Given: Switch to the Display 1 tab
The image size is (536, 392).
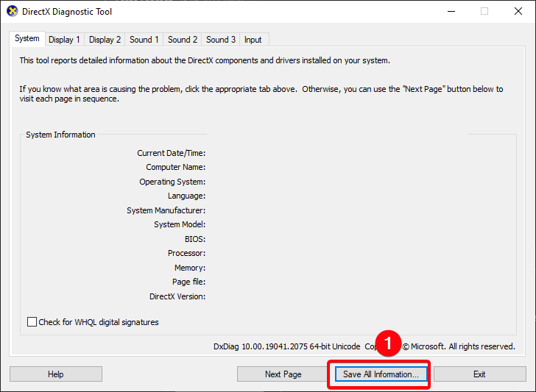Looking at the screenshot, I should pyautogui.click(x=64, y=40).
